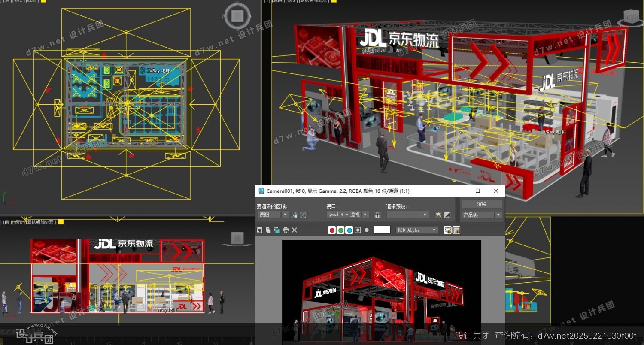The width and height of the screenshot is (644, 345).
Task: Select the kneeling photographer figure in the perspective view
Action: [311, 138]
